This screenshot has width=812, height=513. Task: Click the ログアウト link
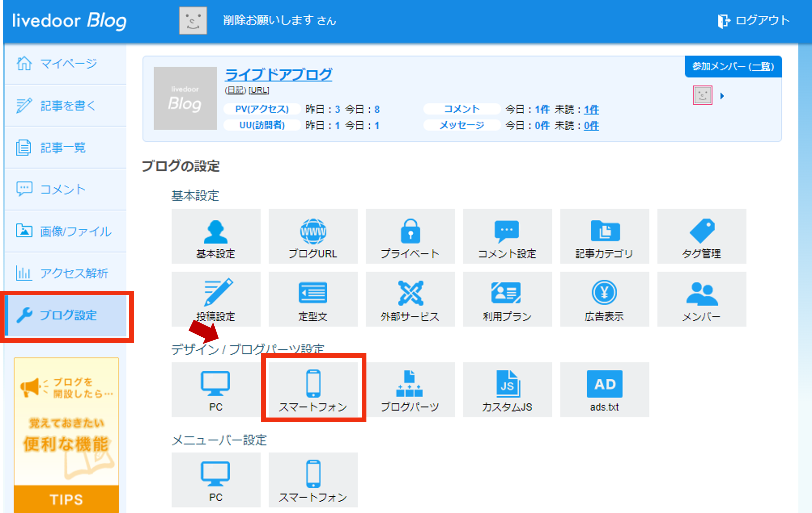pos(753,21)
